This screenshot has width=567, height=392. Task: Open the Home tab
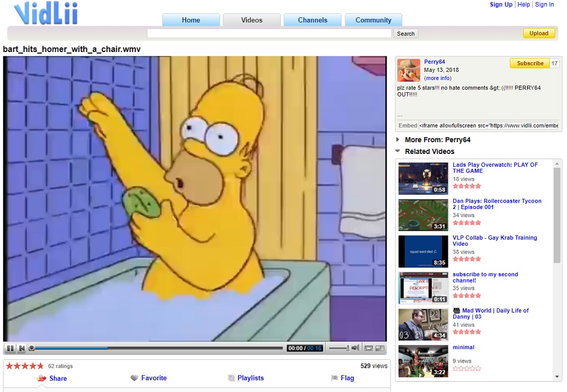click(x=191, y=20)
